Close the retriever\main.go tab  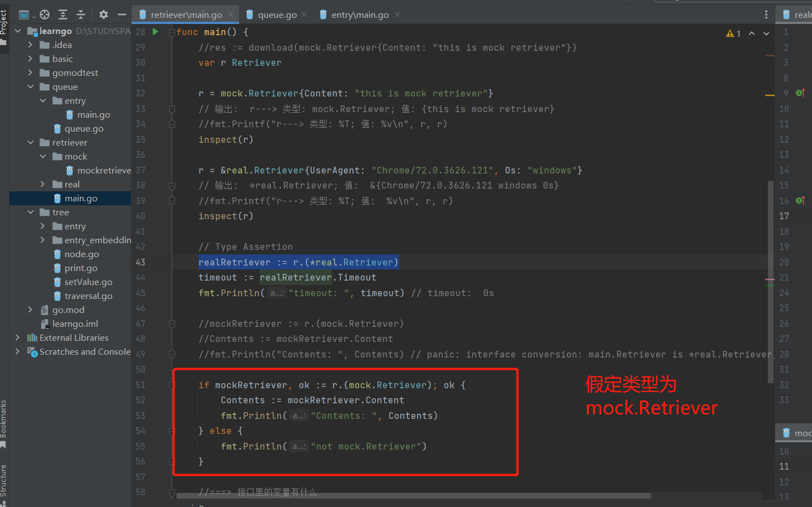pos(231,15)
